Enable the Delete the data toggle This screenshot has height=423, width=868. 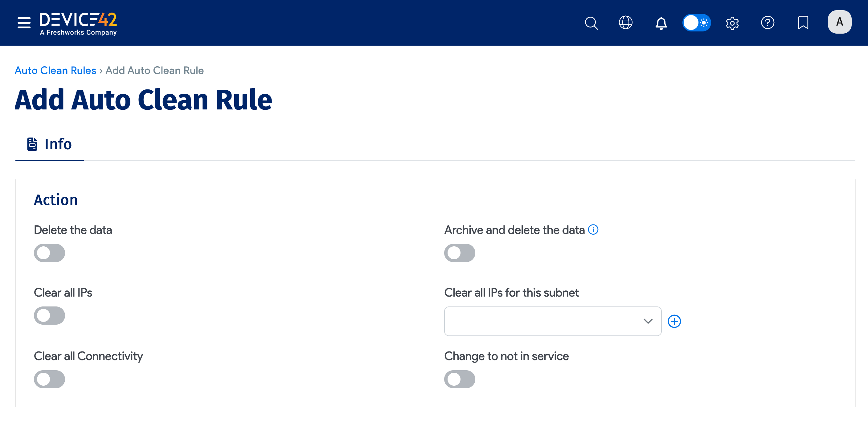coord(49,253)
